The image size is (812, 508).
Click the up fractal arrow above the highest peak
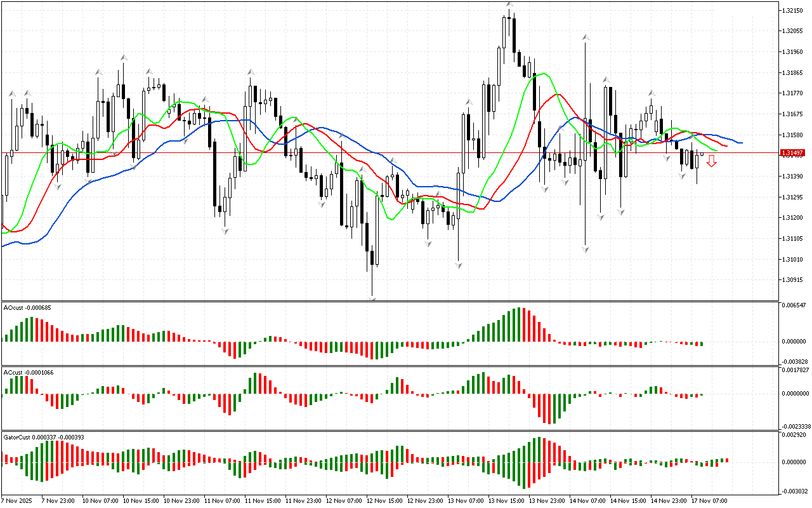pos(509,4)
